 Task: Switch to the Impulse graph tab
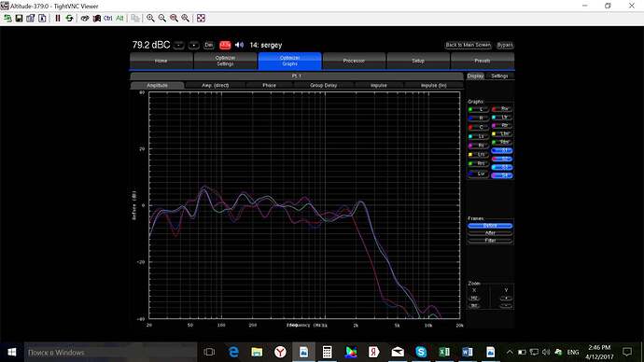379,86
